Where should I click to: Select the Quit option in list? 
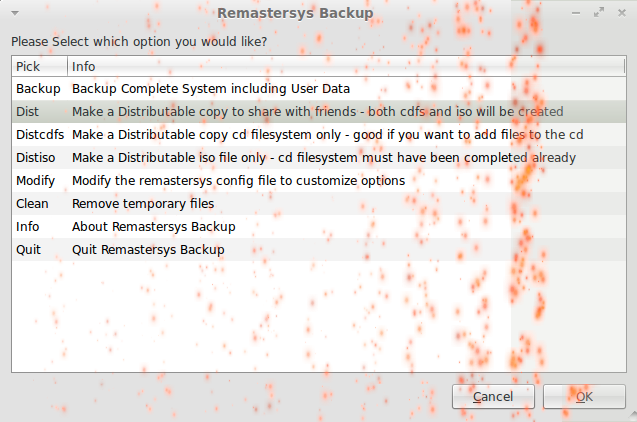click(28, 250)
